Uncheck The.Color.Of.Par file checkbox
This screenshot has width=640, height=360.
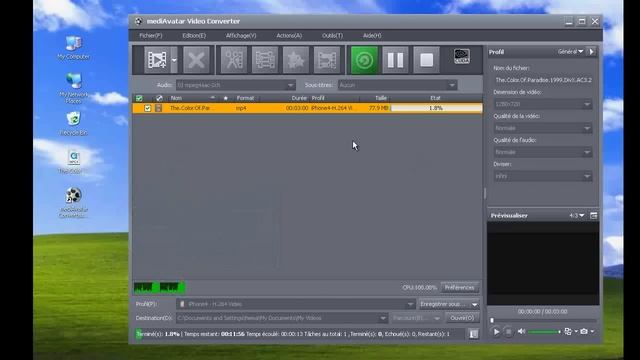(x=147, y=108)
